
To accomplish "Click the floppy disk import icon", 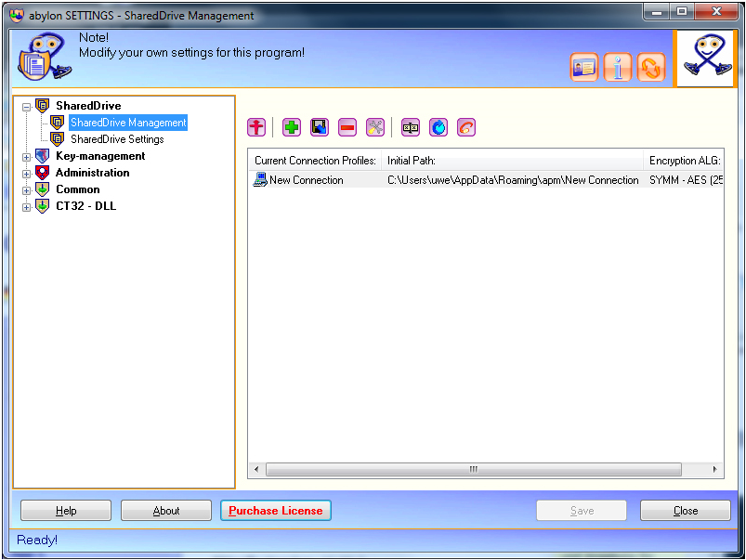I will tap(320, 127).
